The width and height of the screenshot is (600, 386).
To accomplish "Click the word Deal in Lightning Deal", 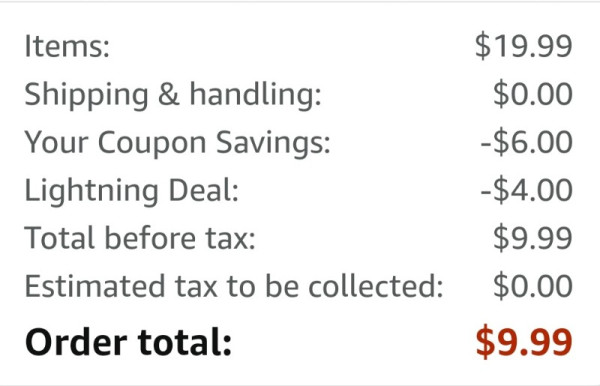I will pyautogui.click(x=204, y=190).
